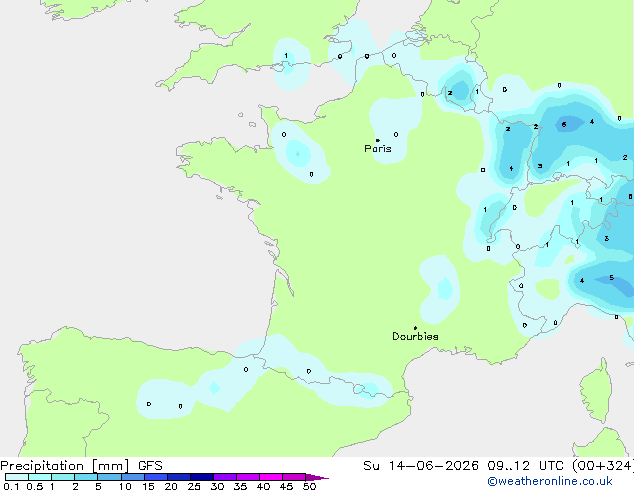Select the 25–30 mm dark blue swatch
Viewport: 634px width, 490px height.
[202, 477]
